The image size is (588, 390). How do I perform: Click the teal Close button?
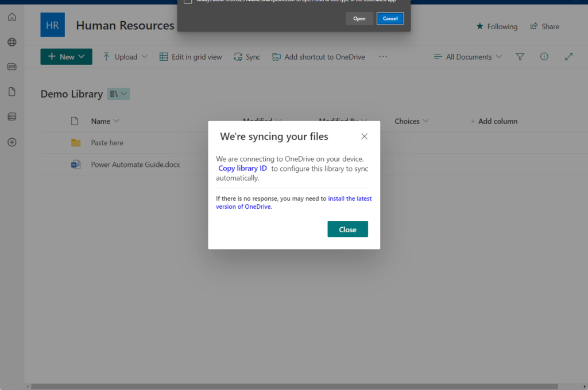[x=347, y=229]
